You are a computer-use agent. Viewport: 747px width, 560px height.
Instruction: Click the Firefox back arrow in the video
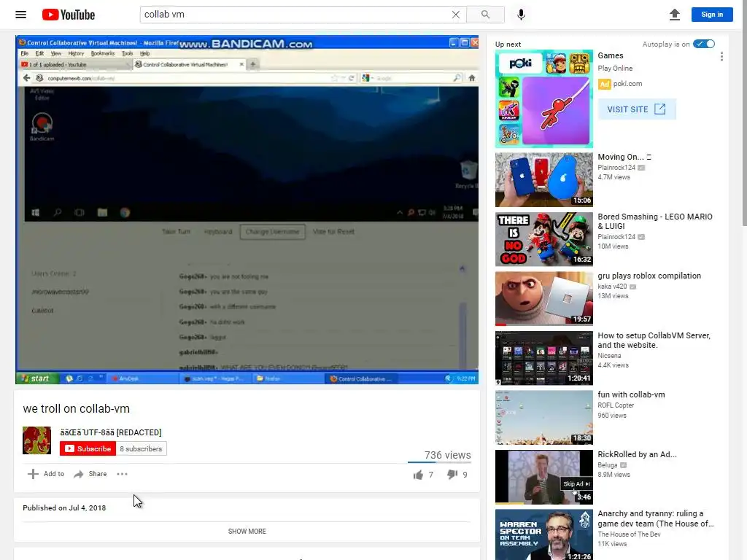point(27,78)
